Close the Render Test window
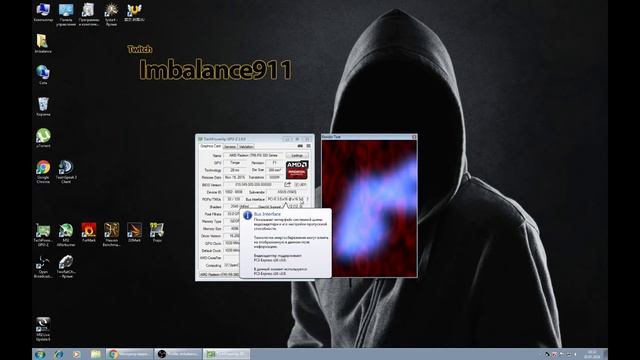The height and width of the screenshot is (360, 640). [x=414, y=137]
